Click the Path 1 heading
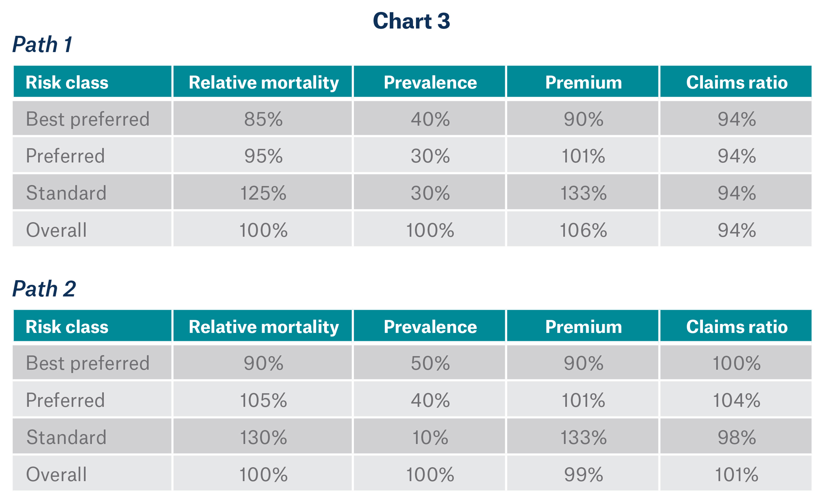 pyautogui.click(x=42, y=44)
